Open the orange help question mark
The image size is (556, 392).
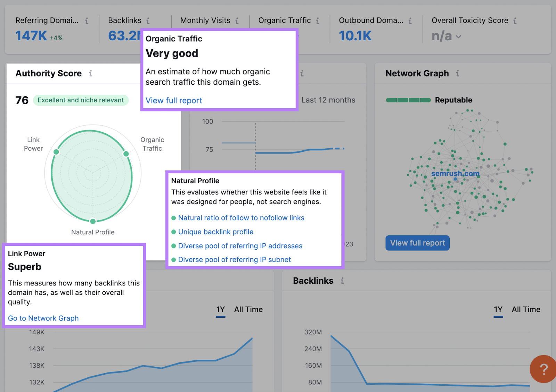pos(542,369)
